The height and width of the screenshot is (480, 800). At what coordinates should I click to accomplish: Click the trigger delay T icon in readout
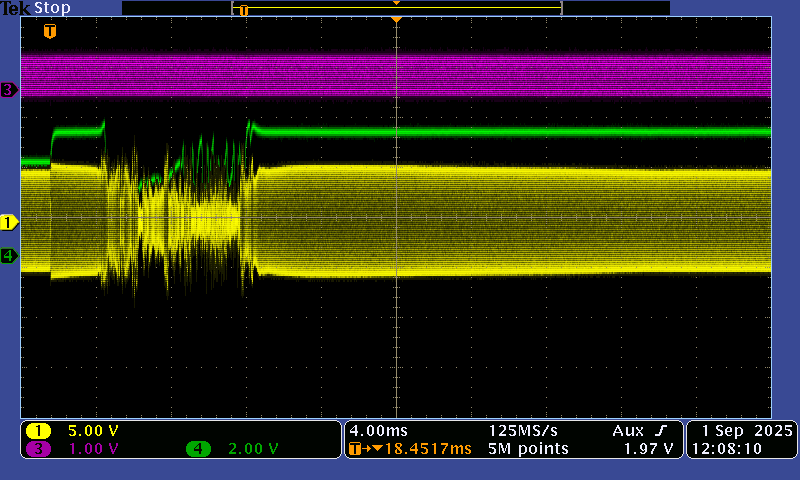(355, 449)
